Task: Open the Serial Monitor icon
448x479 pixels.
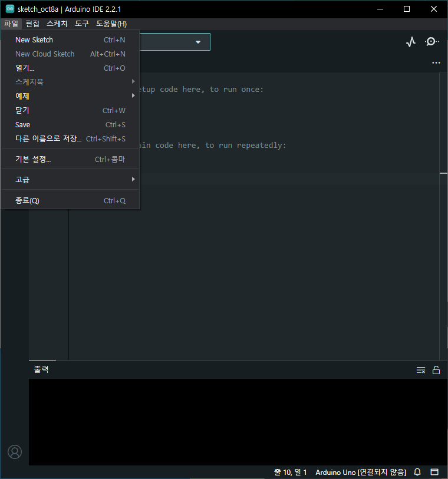Action: 431,42
